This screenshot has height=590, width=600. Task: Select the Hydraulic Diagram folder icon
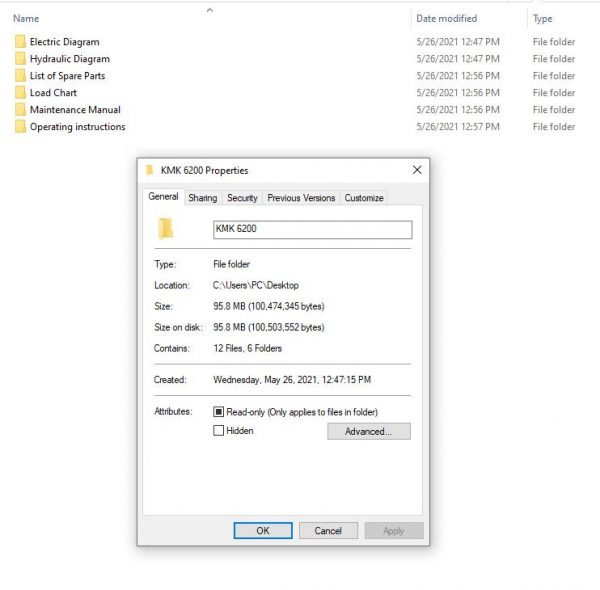20,59
